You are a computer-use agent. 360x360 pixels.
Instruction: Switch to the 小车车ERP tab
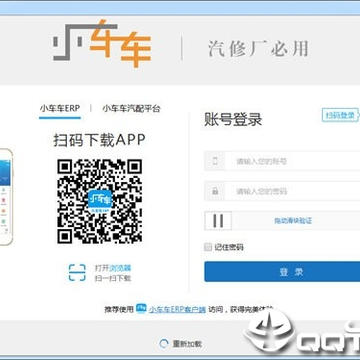[x=60, y=108]
